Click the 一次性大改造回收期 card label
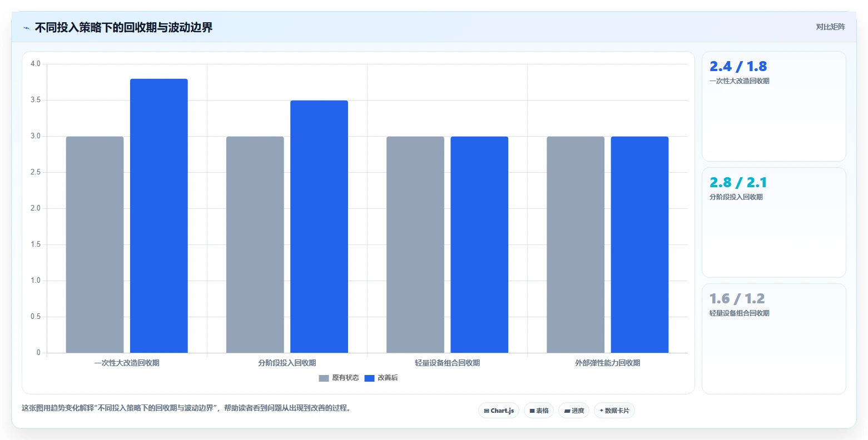The image size is (868, 440). (740, 81)
